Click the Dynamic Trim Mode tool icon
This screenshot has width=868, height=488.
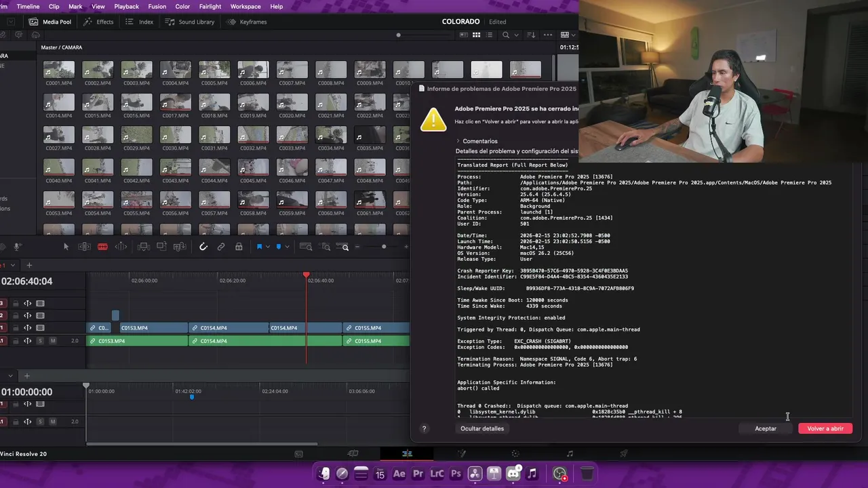coord(121,247)
